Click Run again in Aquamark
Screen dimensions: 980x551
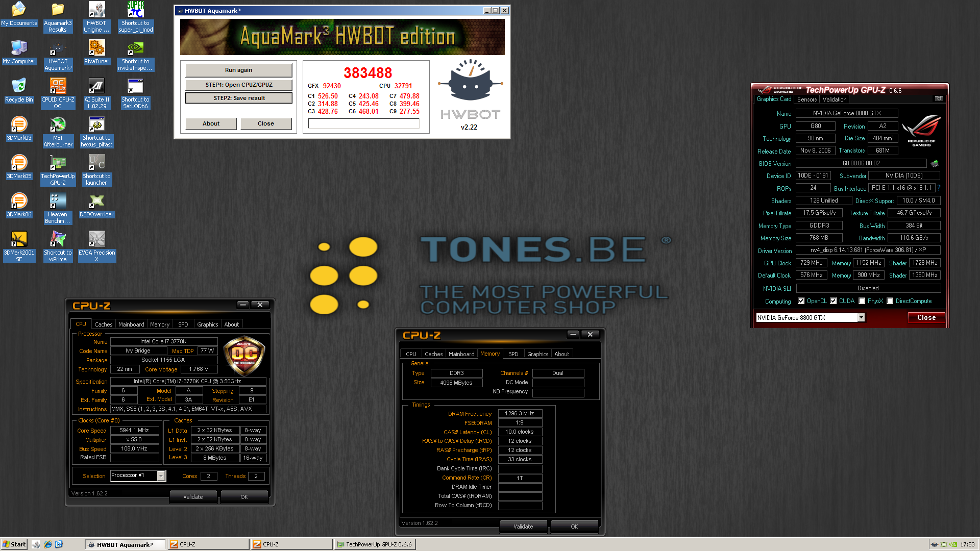point(239,70)
